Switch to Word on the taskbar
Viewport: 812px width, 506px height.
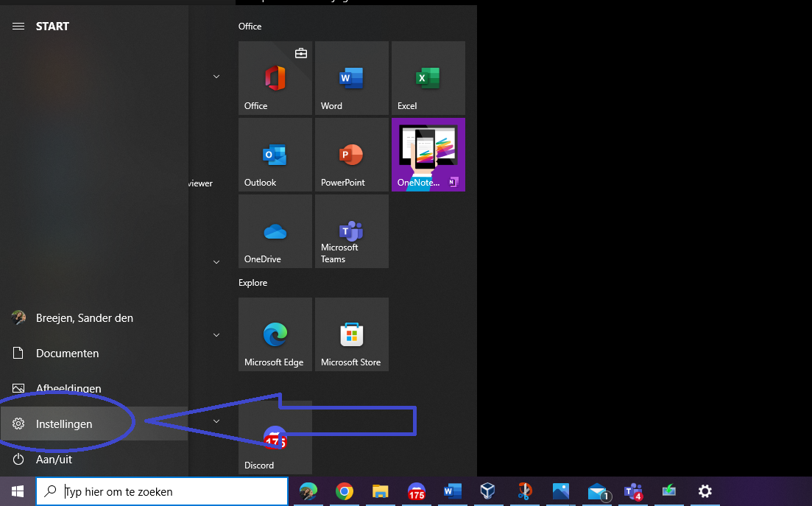[452, 491]
